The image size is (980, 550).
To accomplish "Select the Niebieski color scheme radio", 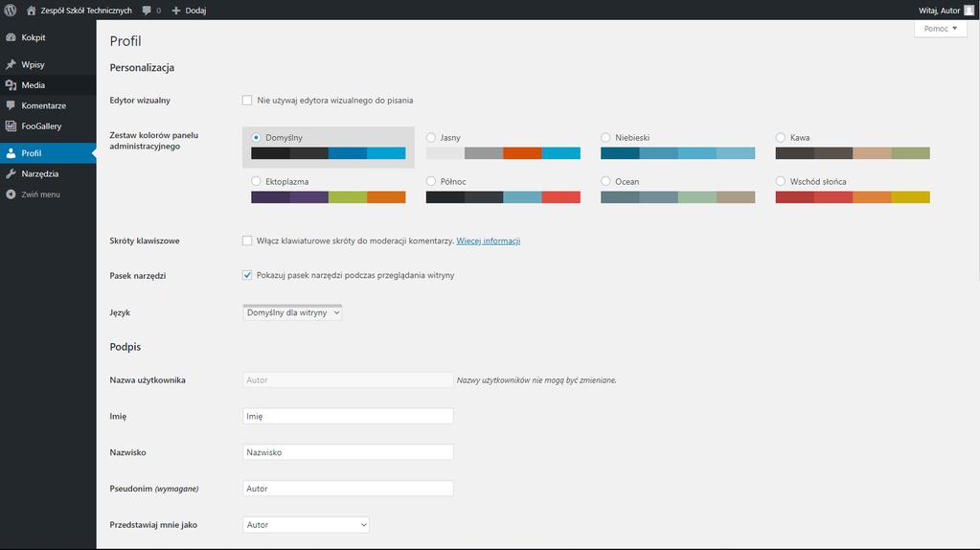I will point(605,138).
